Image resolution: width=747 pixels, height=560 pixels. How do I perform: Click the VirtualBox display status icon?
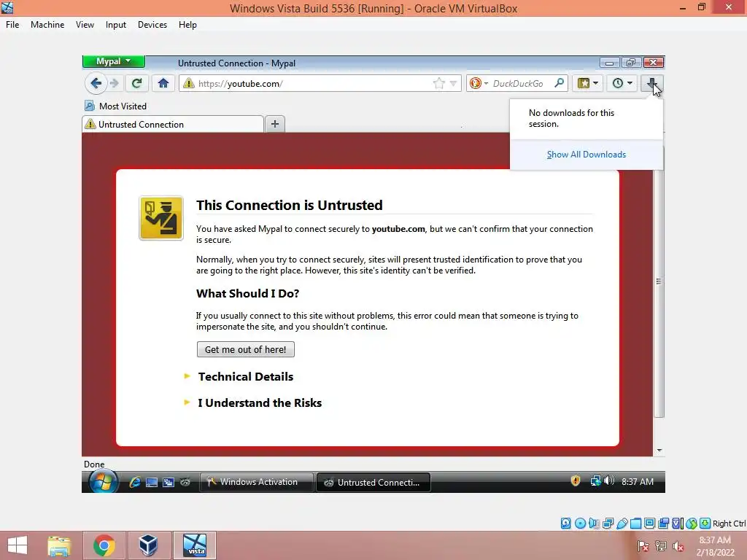649,524
